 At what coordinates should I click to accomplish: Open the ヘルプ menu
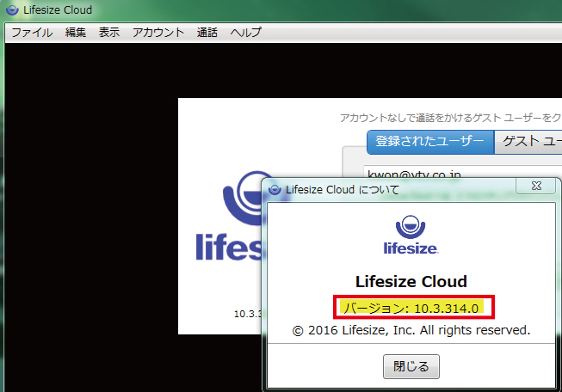(x=246, y=33)
